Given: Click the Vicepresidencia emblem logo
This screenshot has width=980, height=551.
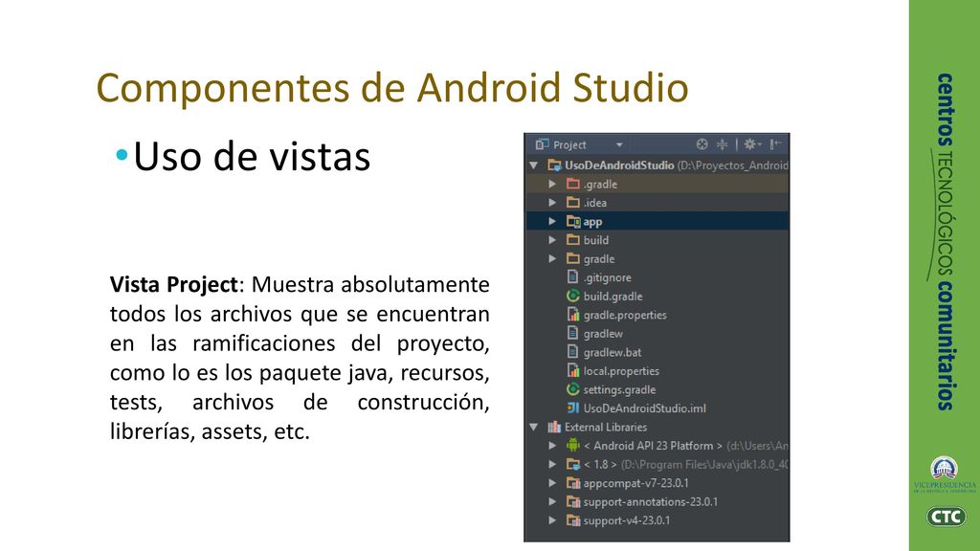Looking at the screenshot, I should [944, 475].
